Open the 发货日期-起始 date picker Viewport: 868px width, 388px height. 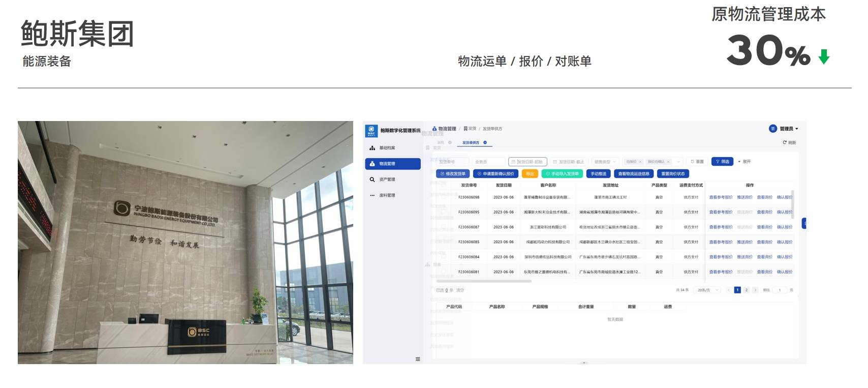click(528, 162)
